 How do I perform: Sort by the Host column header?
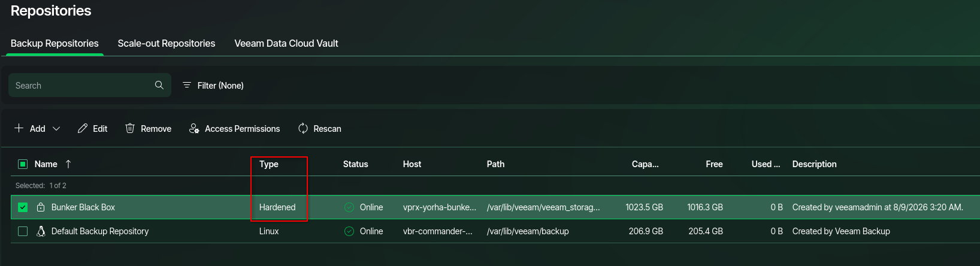[x=412, y=164]
